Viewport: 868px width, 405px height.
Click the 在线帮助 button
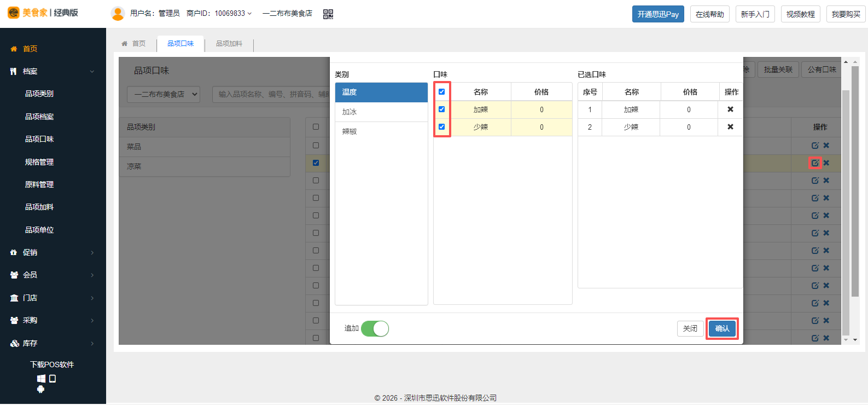click(710, 14)
